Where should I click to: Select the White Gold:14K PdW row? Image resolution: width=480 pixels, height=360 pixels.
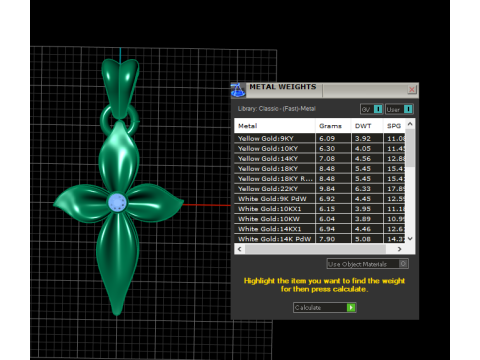[x=320, y=238]
